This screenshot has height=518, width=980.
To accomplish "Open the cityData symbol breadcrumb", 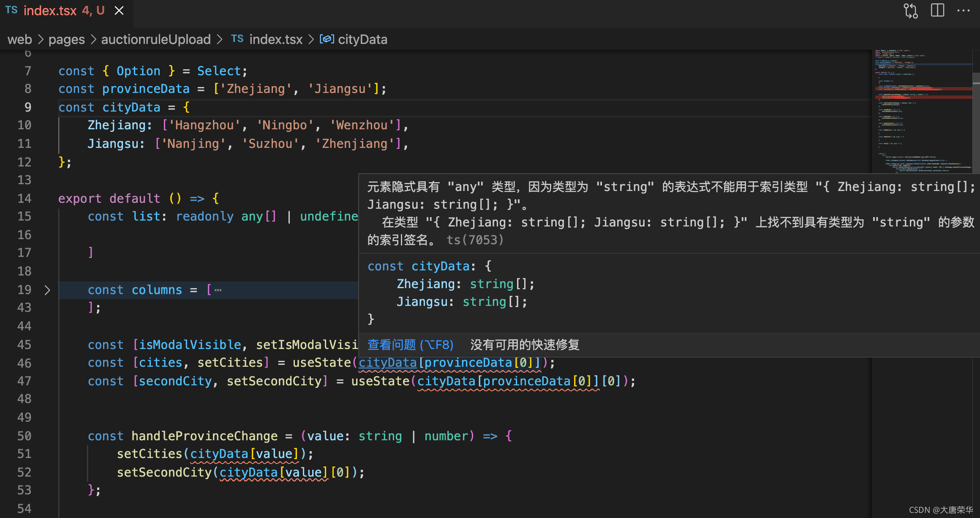I will [x=362, y=39].
